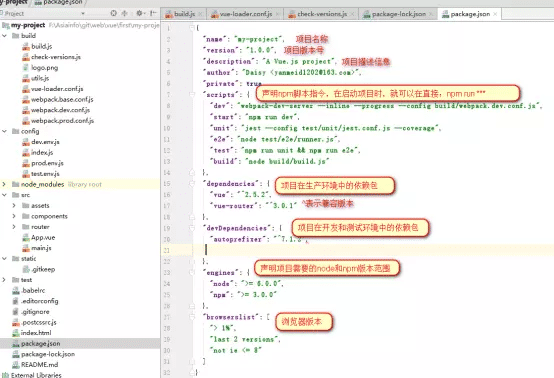554x378 pixels.
Task: Select prod.env.js file
Action: coord(43,163)
